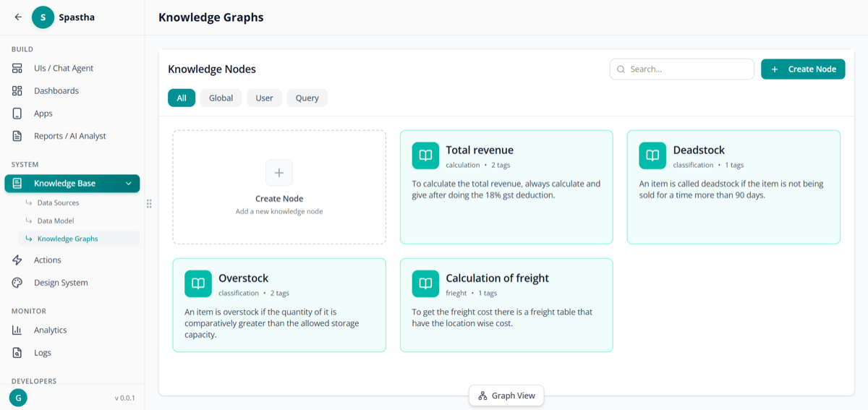Click the Graph View network icon
Image resolution: width=868 pixels, height=410 pixels.
pos(483,396)
